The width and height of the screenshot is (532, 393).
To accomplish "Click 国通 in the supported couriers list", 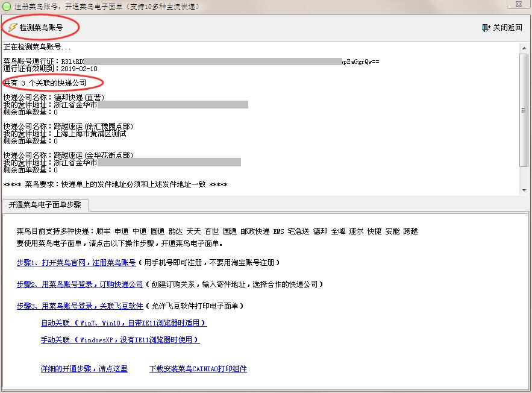I will click(230, 231).
